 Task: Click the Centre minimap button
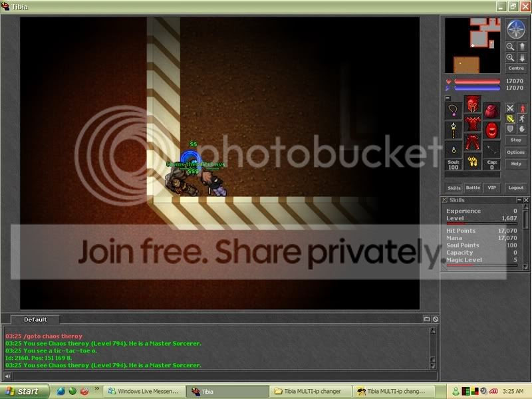(516, 68)
